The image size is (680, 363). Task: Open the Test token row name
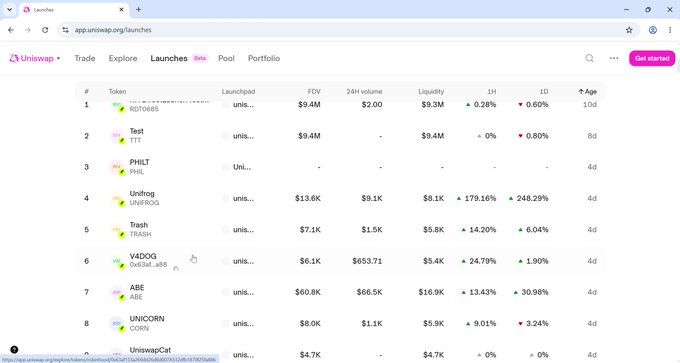137,131
